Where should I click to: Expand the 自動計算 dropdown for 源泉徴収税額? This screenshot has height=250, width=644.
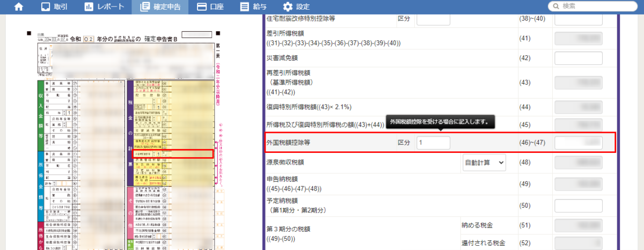[484, 162]
